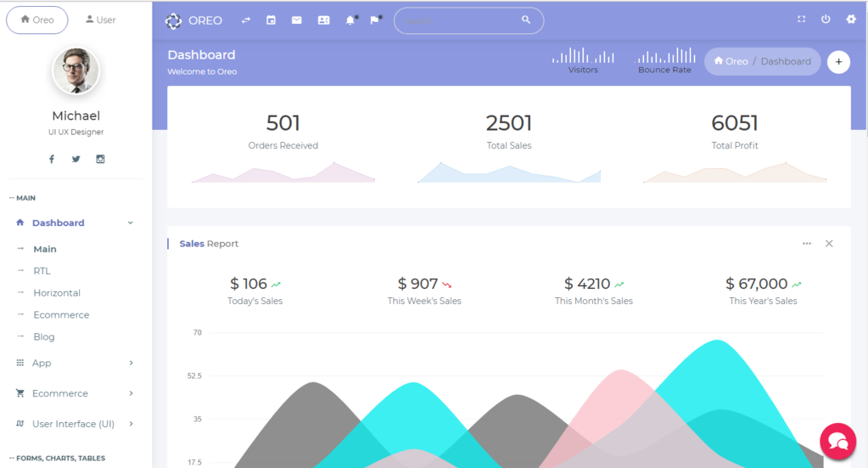
Task: Click the Ecommerce cart icon in sidebar
Action: tap(20, 393)
